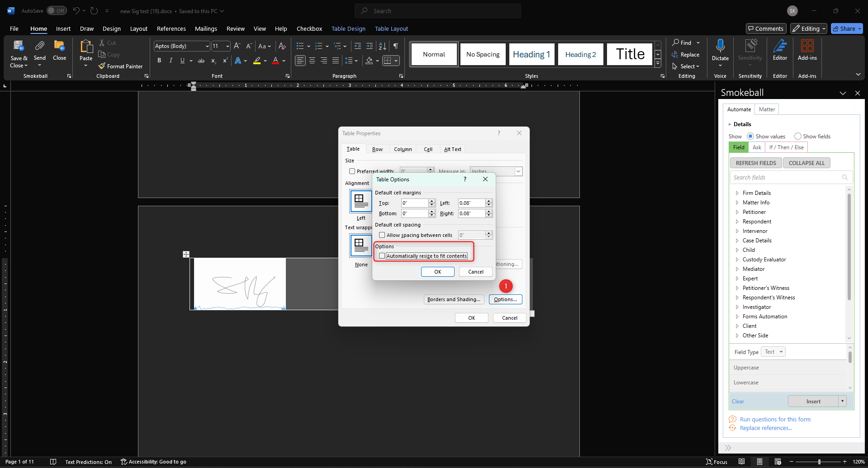Click the Dictate microphone icon

pos(720,46)
